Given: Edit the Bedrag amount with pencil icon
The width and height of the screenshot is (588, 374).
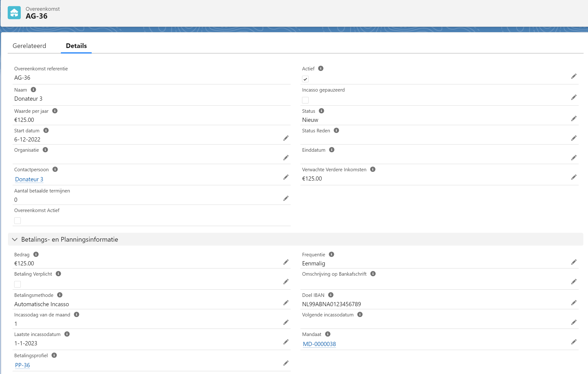Looking at the screenshot, I should 286,262.
